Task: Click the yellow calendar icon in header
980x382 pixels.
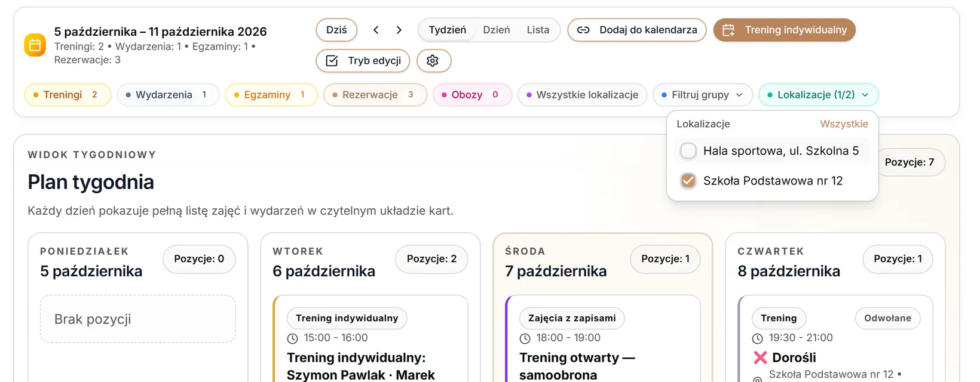Action: pyautogui.click(x=35, y=45)
